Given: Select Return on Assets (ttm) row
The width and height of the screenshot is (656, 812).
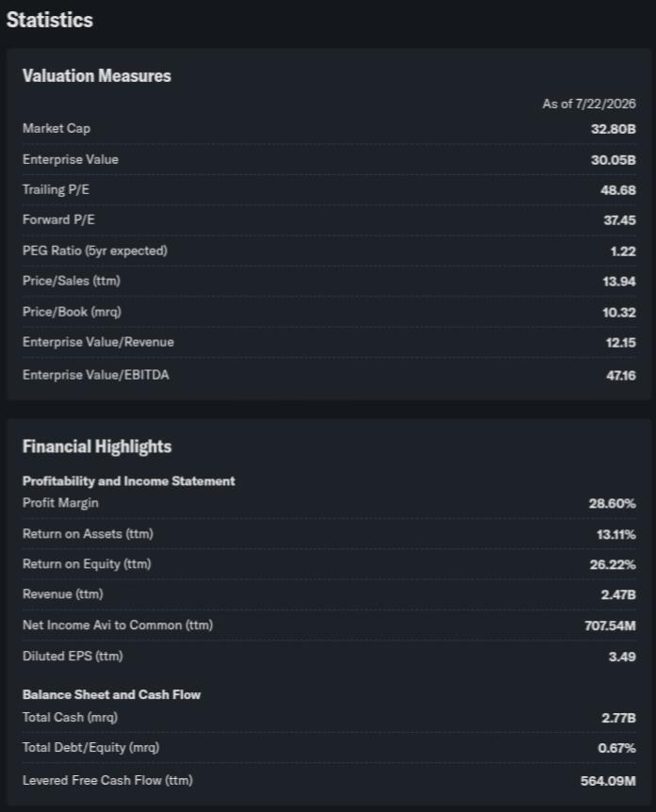Looking at the screenshot, I should coord(329,534).
